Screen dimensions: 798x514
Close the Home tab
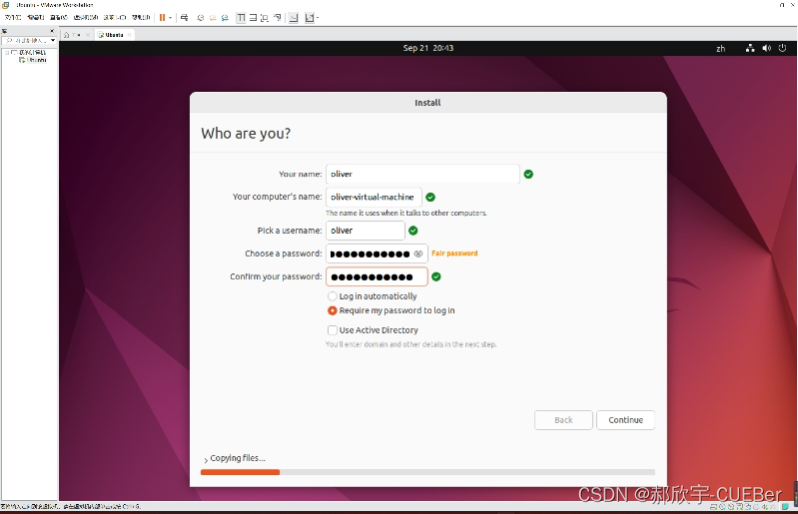(88, 35)
